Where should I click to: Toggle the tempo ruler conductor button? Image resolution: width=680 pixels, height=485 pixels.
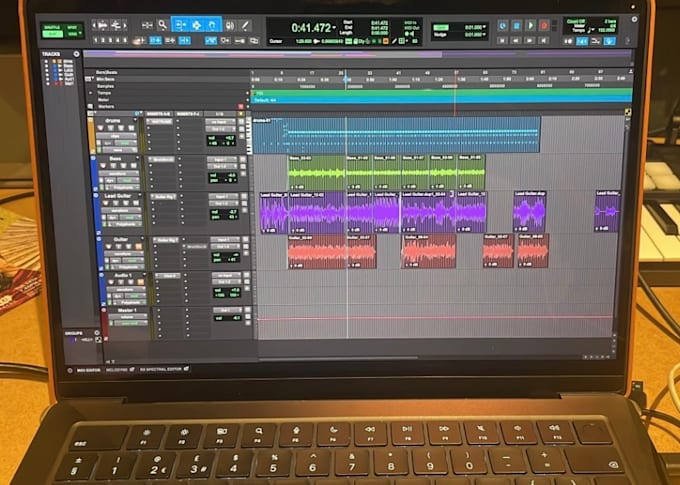[x=596, y=42]
